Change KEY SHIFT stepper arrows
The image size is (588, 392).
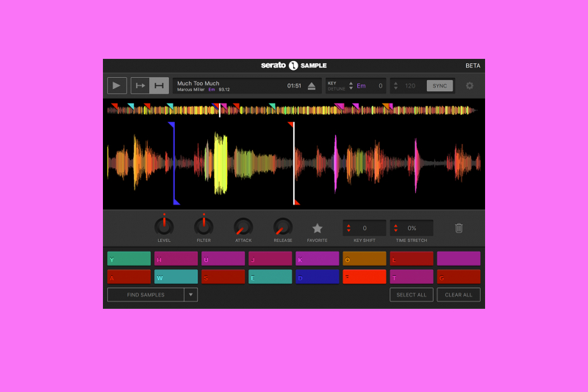tap(348, 228)
